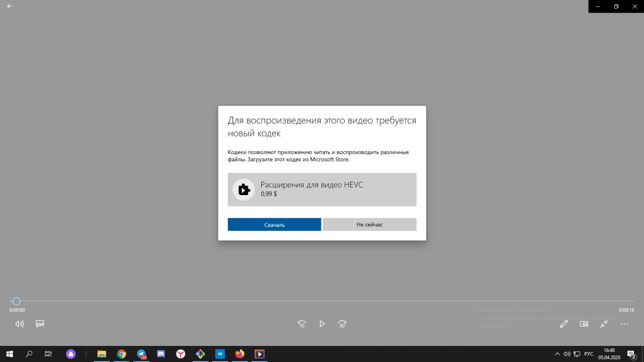Open the notification action center

pyautogui.click(x=631, y=354)
